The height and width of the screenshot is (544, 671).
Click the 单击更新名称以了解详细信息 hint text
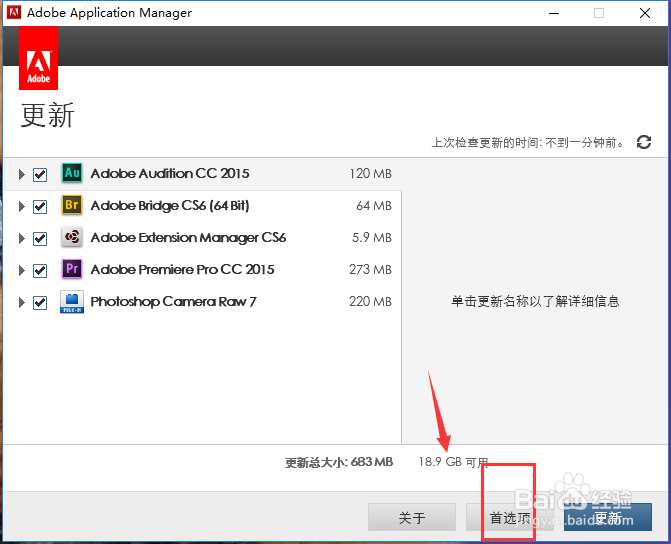click(535, 301)
